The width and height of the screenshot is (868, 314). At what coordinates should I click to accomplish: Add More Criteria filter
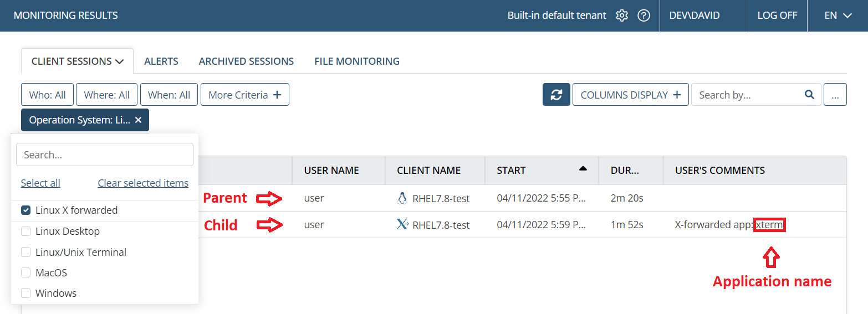(245, 95)
